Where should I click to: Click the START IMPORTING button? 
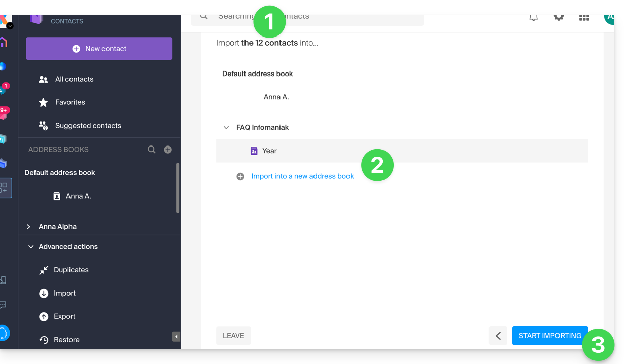click(549, 336)
